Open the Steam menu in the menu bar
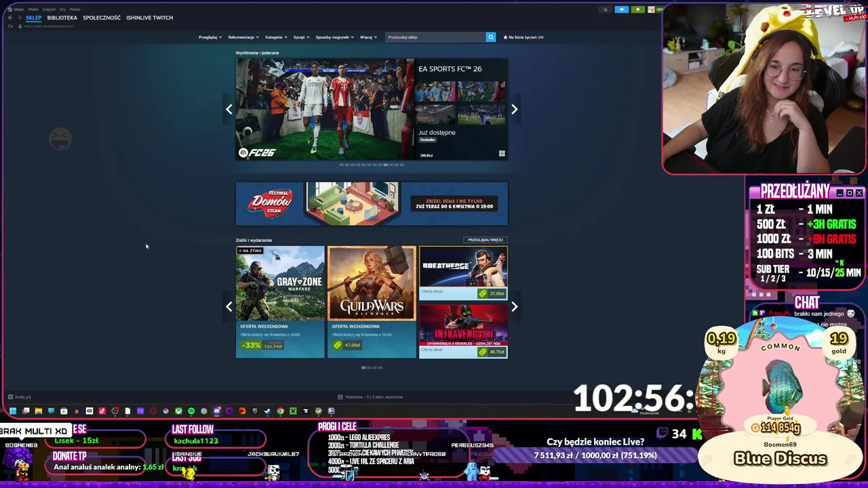Image resolution: width=868 pixels, height=488 pixels. pos(18,9)
